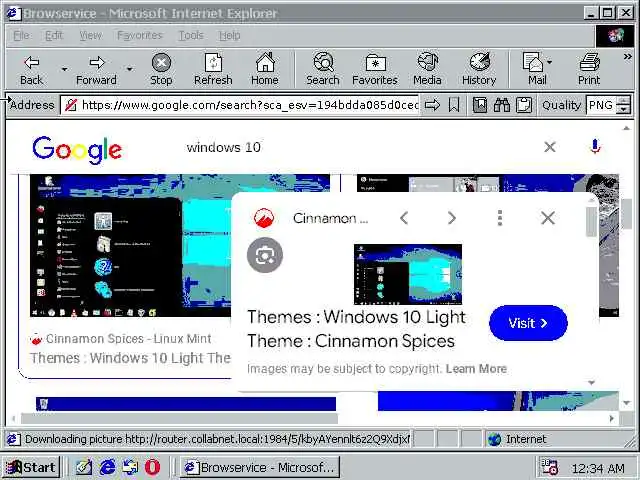Screen dimensions: 640x480
Task: Switch to Browservice taskbar button
Action: [x=260, y=467]
